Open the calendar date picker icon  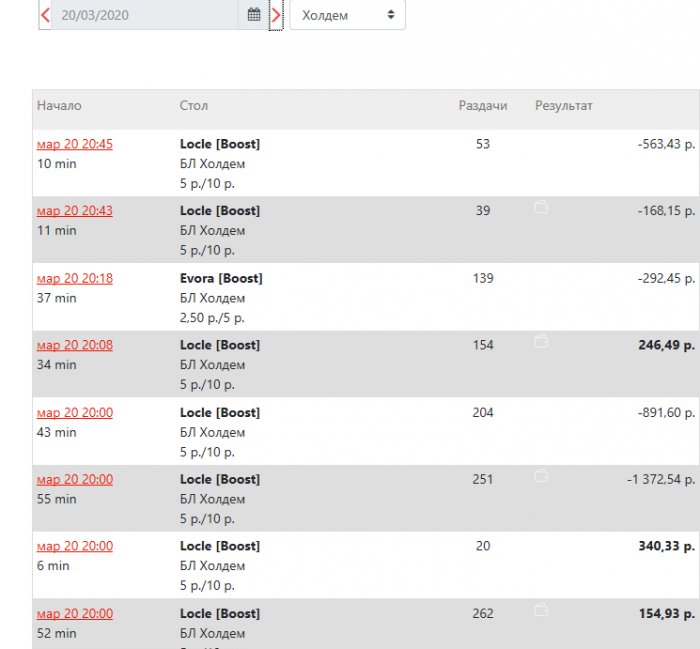tap(254, 15)
